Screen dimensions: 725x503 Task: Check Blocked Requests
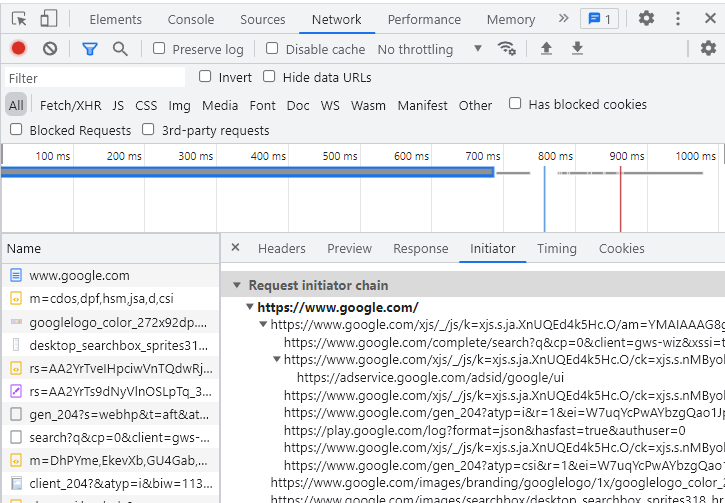tap(16, 129)
